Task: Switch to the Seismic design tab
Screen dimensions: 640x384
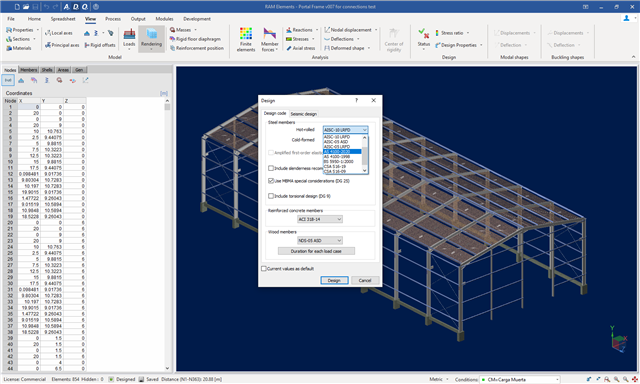Action: click(x=304, y=114)
